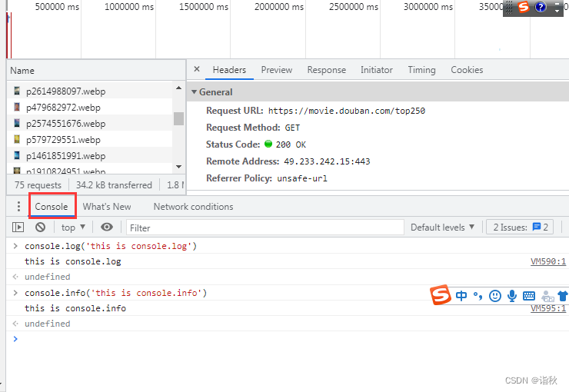Clear the console

click(x=40, y=227)
